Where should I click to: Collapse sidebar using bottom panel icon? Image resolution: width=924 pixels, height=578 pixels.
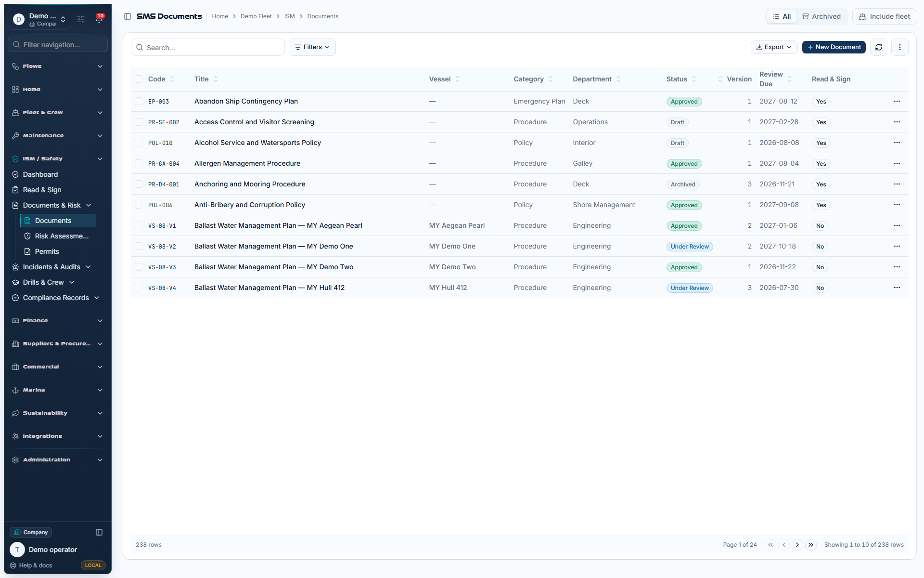[x=99, y=532]
